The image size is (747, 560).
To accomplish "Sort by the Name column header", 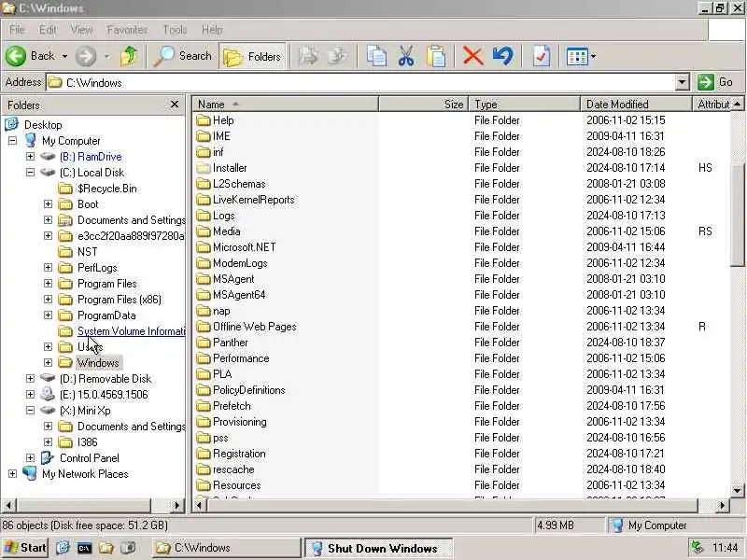I will [x=285, y=105].
